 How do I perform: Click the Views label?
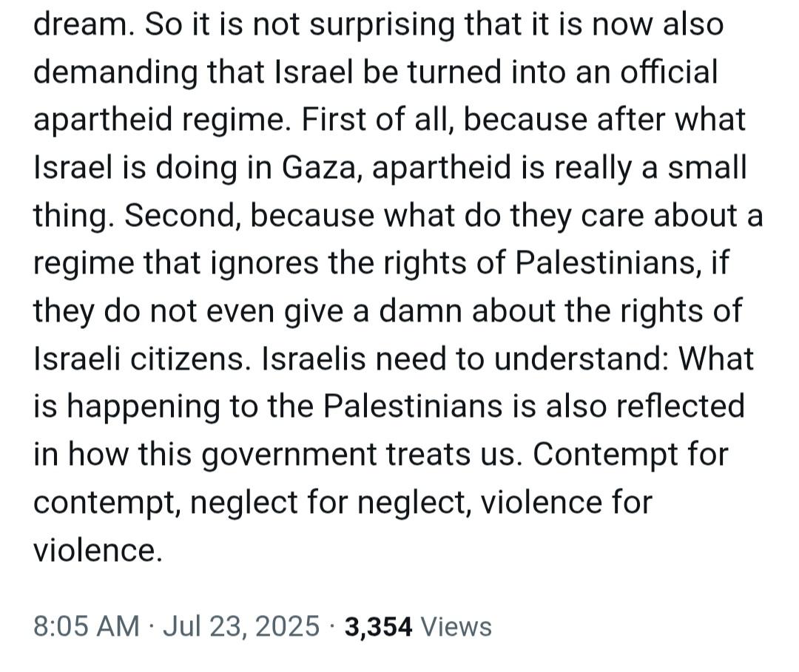(x=456, y=627)
